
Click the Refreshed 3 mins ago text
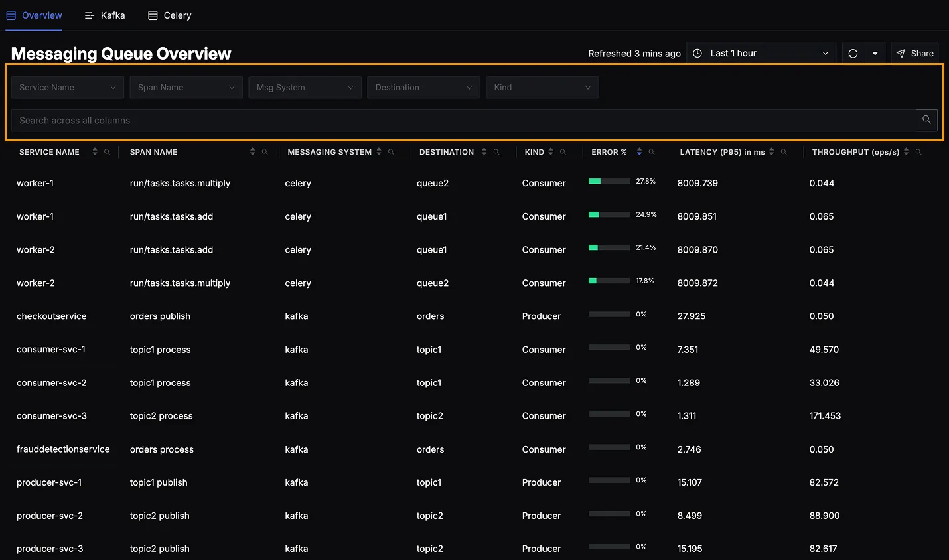pos(634,53)
